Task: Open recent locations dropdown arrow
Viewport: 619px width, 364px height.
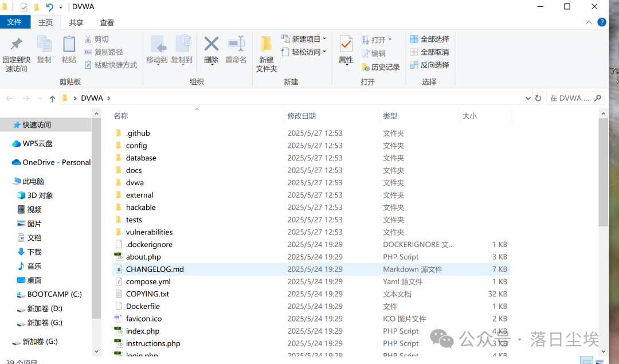Action: (x=40, y=98)
